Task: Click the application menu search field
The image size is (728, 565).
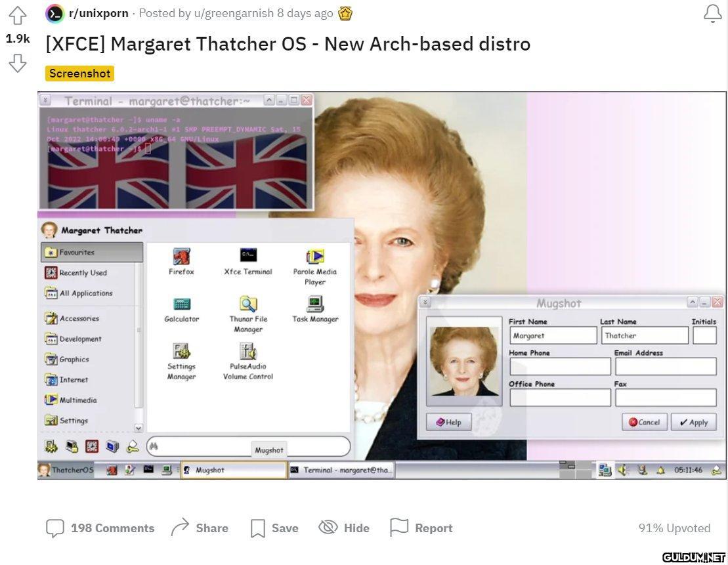Action: 248,446
